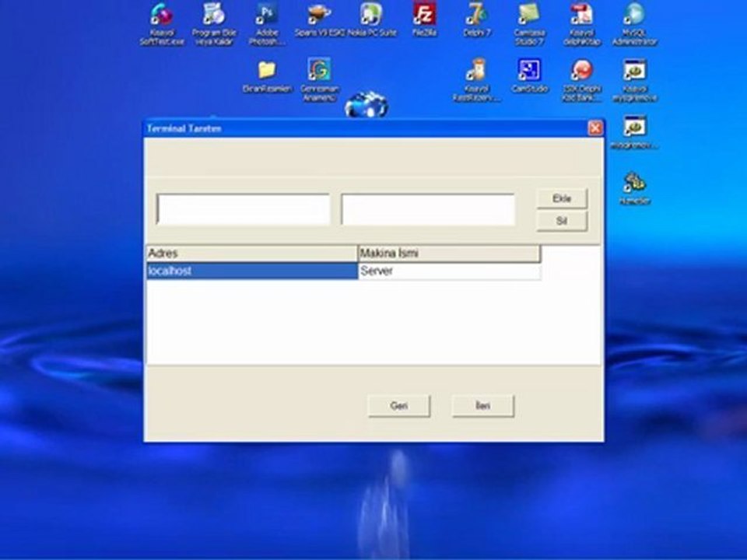This screenshot has width=747, height=560.
Task: Open the MySQL Administrator desktop shortcut
Action: coord(634,24)
